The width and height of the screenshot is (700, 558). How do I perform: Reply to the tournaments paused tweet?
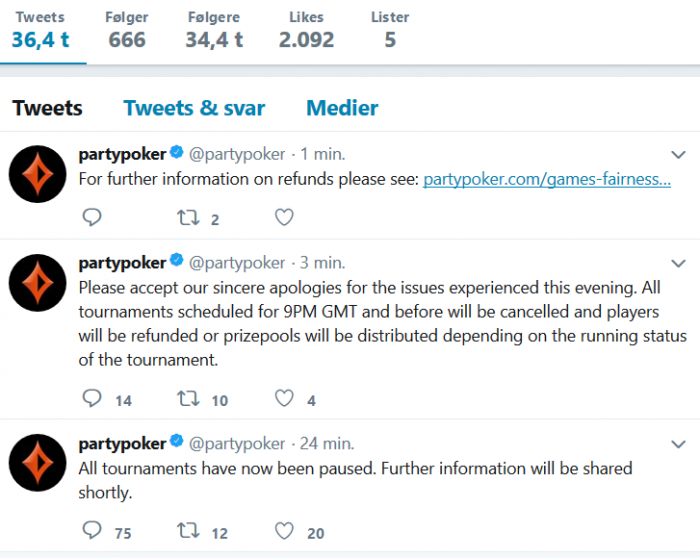(x=92, y=531)
